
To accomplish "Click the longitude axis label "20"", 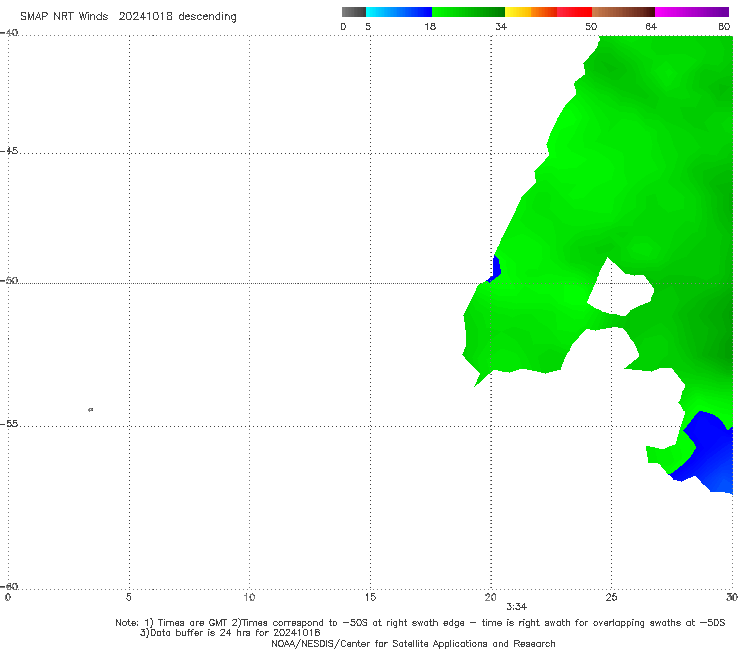I will [x=490, y=597].
